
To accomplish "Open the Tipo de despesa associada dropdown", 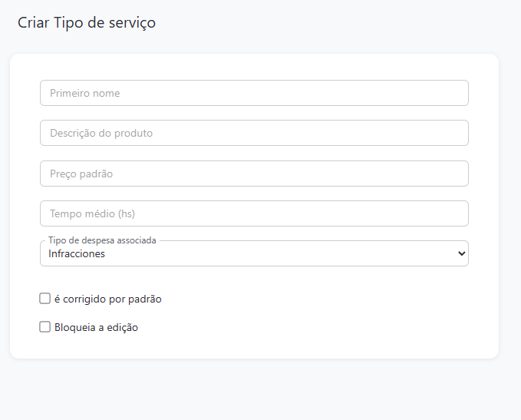I will [x=253, y=253].
